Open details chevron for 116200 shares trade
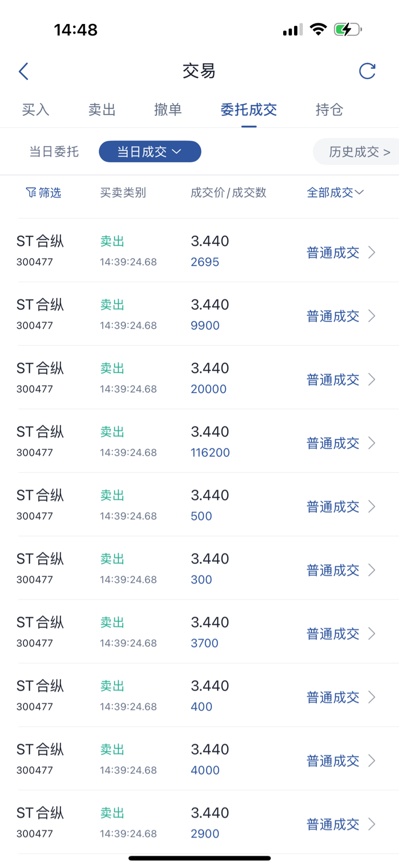The width and height of the screenshot is (399, 868). pyautogui.click(x=372, y=443)
